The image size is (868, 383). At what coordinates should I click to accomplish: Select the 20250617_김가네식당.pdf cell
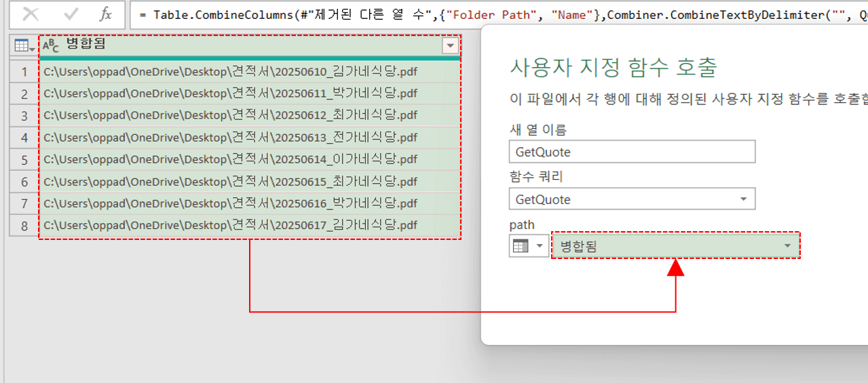pos(249,226)
